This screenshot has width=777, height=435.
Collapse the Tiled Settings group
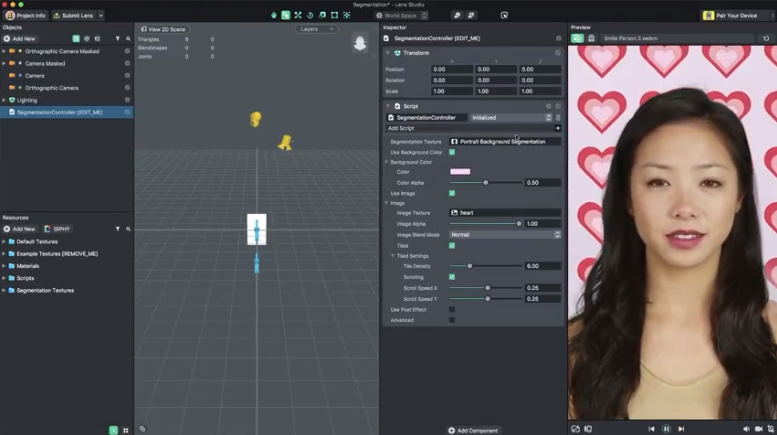point(392,256)
